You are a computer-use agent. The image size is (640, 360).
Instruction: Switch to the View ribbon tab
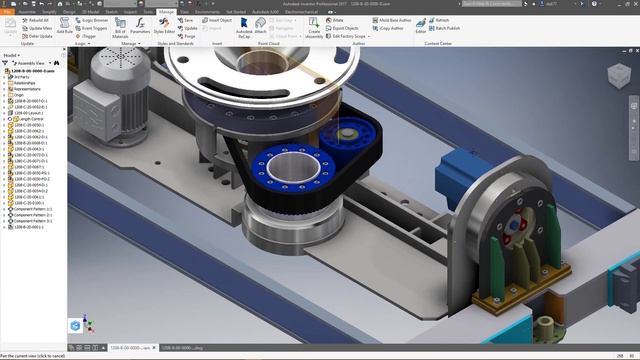point(184,12)
